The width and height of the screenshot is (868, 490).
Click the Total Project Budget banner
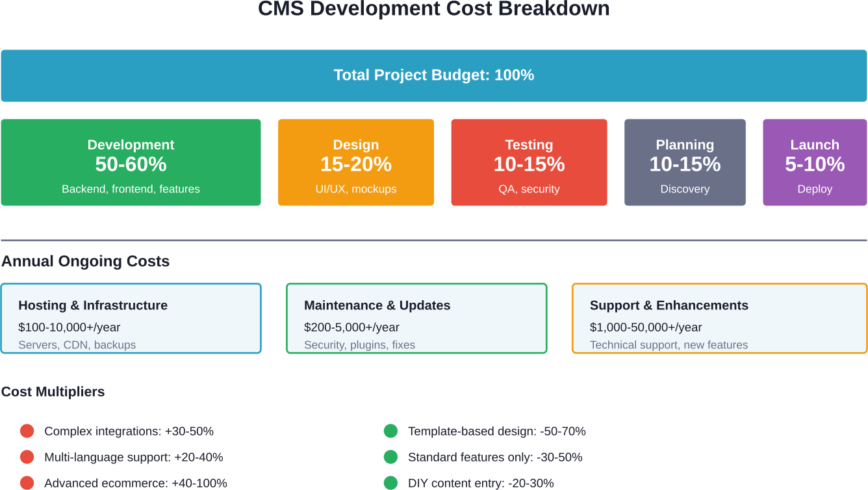(433, 75)
